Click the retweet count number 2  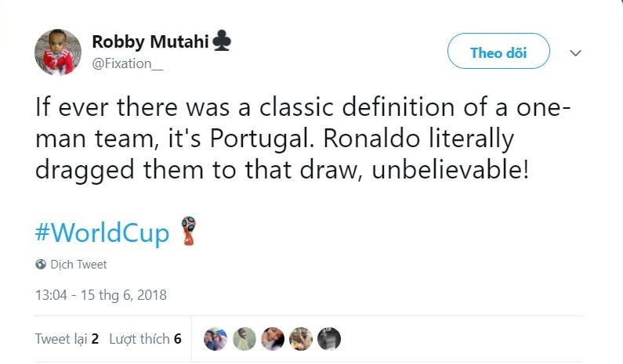(x=95, y=339)
